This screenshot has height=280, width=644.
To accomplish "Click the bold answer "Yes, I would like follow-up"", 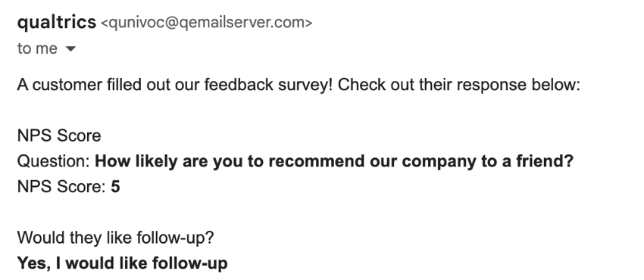I will (123, 263).
